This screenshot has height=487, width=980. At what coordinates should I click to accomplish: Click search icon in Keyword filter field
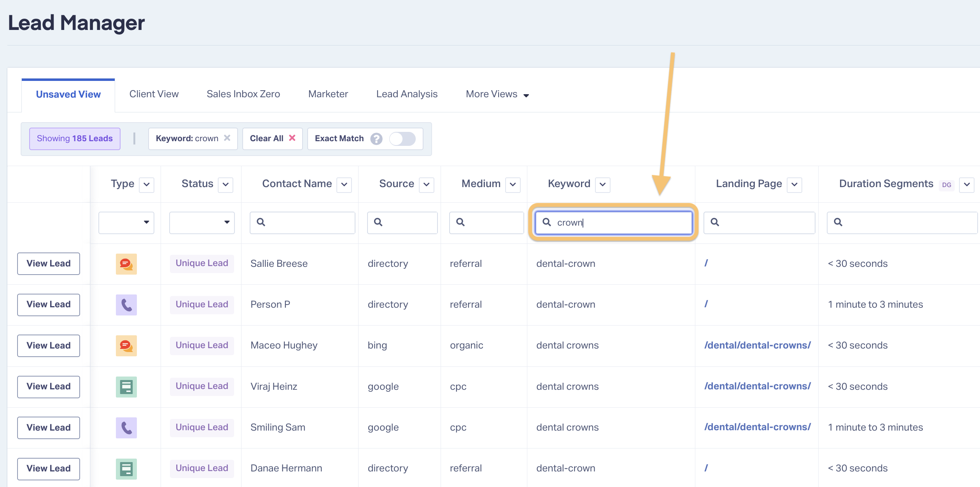547,222
